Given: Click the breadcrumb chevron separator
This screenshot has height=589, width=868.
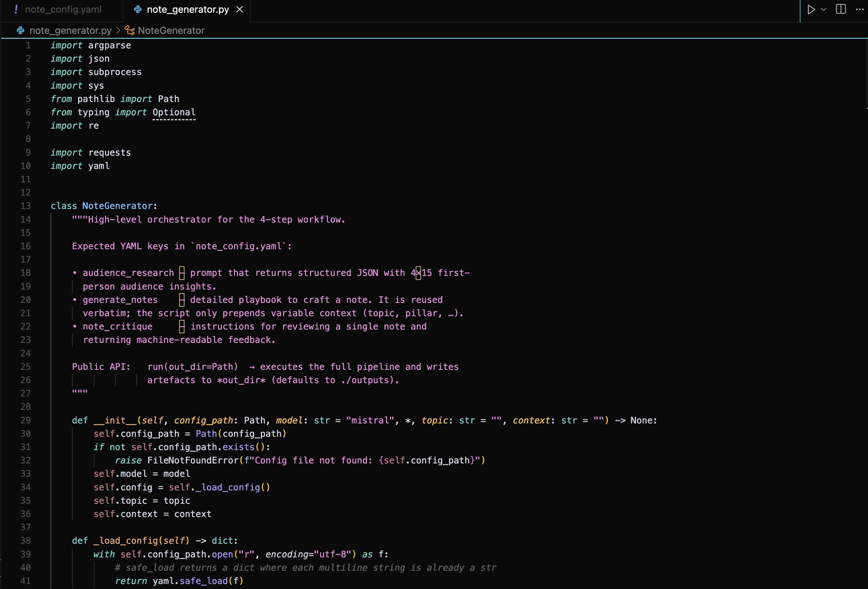Looking at the screenshot, I should 118,30.
